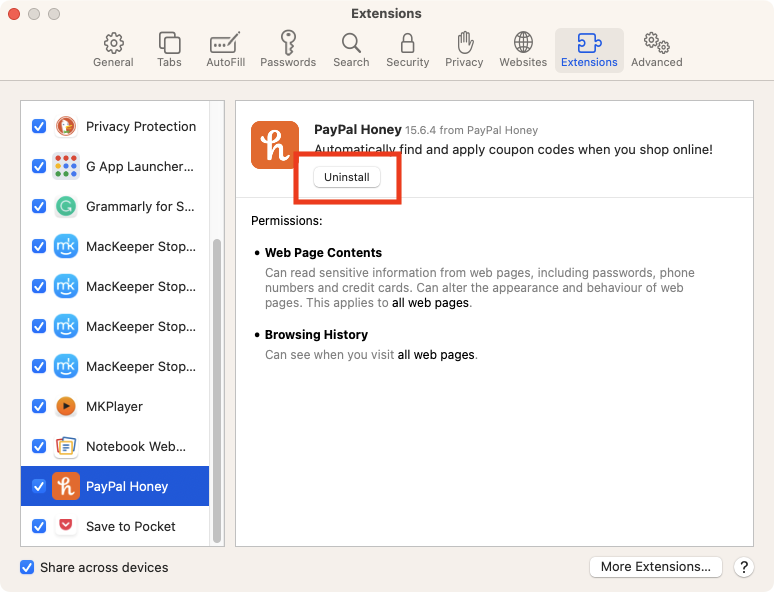Click the Browsing History permission heading

tap(316, 334)
